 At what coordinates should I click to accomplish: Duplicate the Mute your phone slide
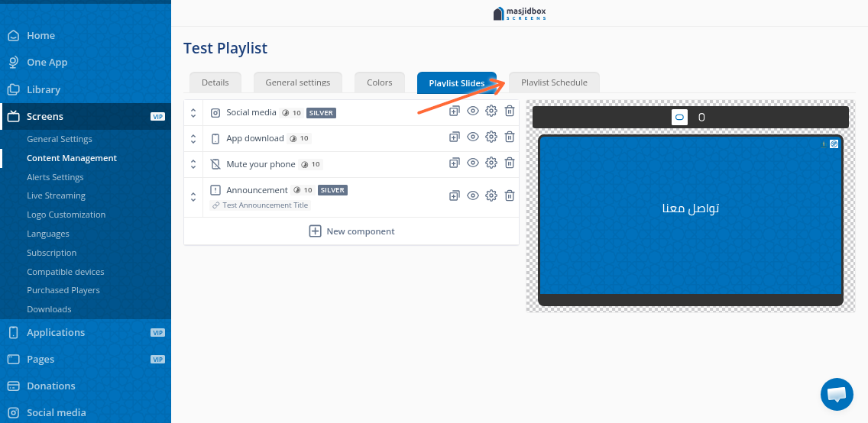pos(454,163)
